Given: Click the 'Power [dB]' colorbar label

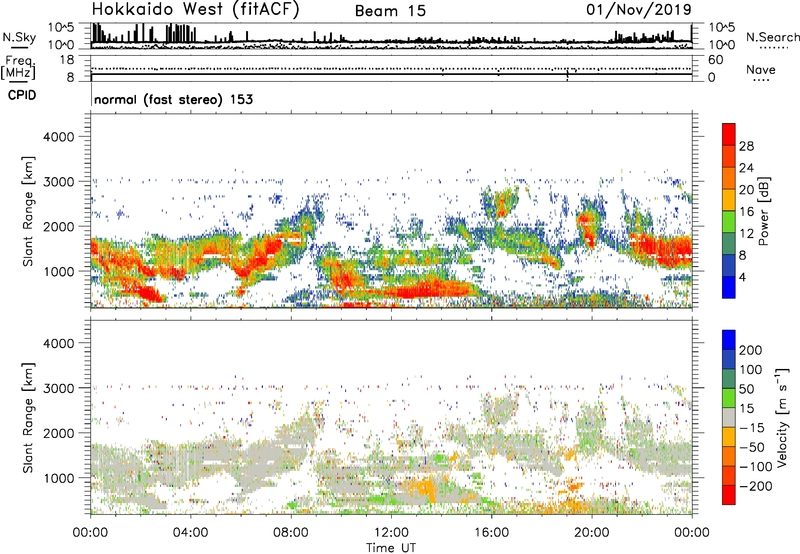Looking at the screenshot, I should pyautogui.click(x=763, y=211).
